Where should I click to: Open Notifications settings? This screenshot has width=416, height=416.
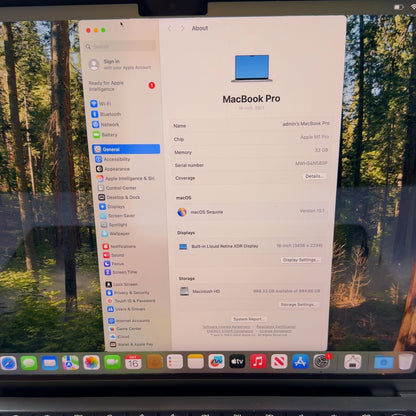point(119,246)
